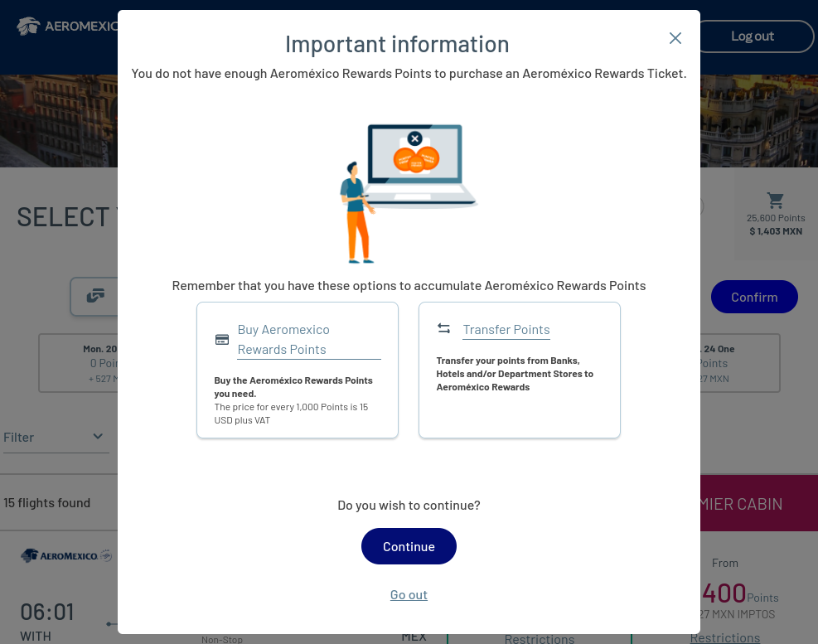Expand the Filter dropdown
The height and width of the screenshot is (644, 818).
pos(56,438)
